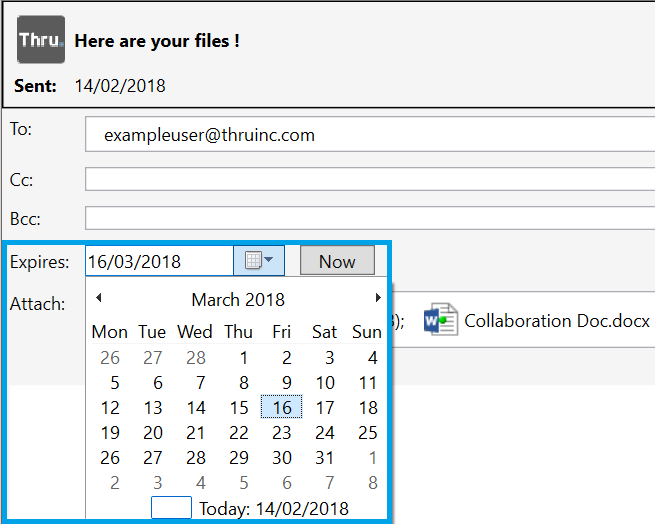Click the Bcc input field
The width and height of the screenshot is (655, 524).
pyautogui.click(x=370, y=218)
